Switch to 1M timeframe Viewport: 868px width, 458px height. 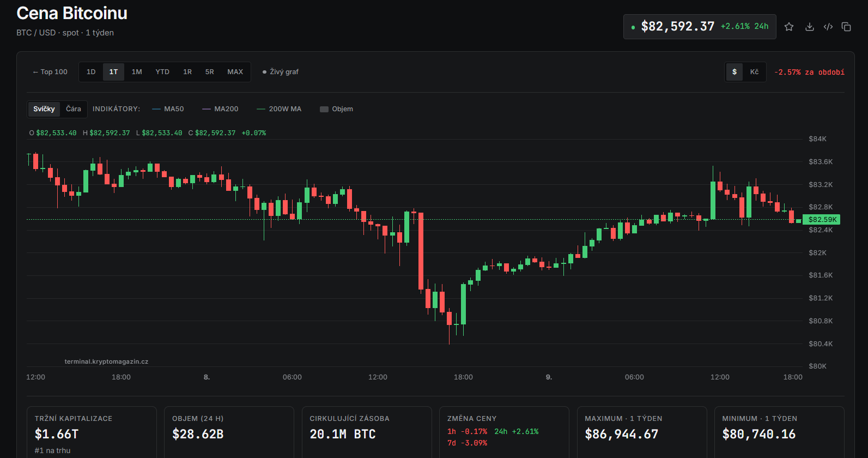point(137,72)
